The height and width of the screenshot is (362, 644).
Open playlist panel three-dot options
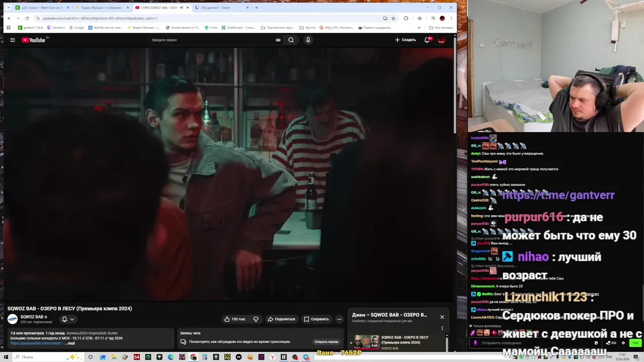442,328
